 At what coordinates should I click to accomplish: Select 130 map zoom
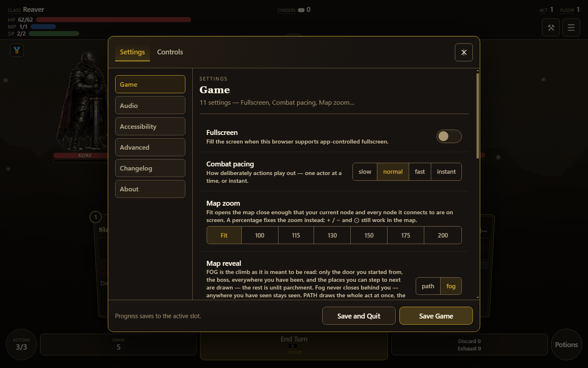(x=332, y=235)
